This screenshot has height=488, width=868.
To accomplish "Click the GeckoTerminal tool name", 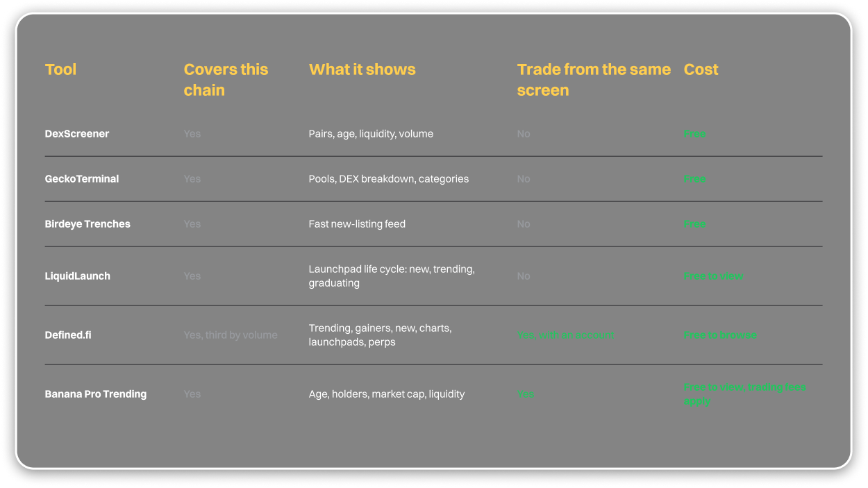I will point(82,179).
